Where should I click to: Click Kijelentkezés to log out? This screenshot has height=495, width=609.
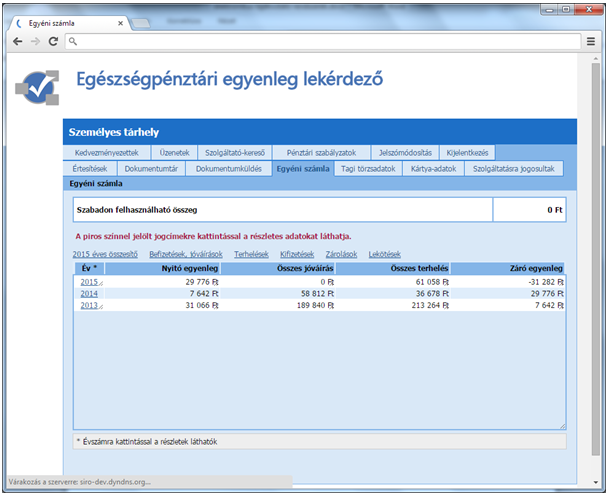coord(467,153)
